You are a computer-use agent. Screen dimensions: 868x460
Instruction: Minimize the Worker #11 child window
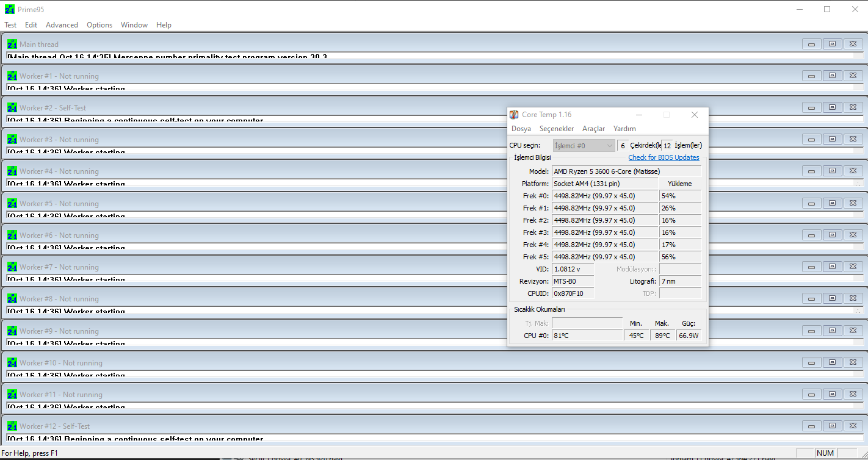811,394
